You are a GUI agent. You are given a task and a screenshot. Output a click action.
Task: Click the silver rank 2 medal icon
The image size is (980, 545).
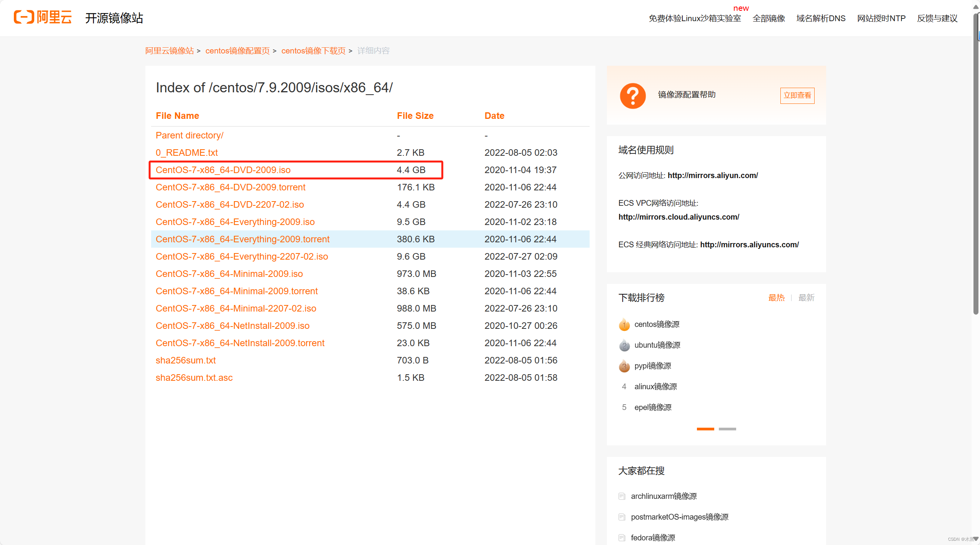point(624,345)
